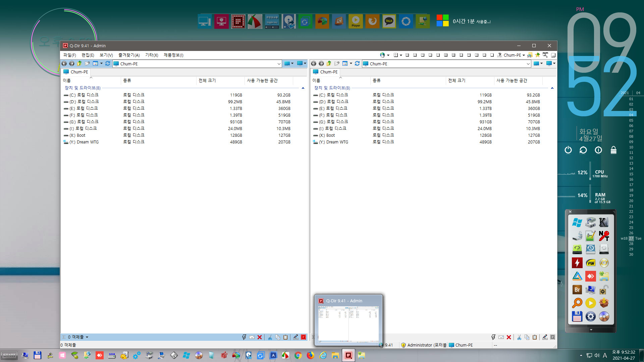The image size is (644, 362).
Task: Collapse the '장치 및 드라이브' group in the right pane
Action: click(552, 88)
